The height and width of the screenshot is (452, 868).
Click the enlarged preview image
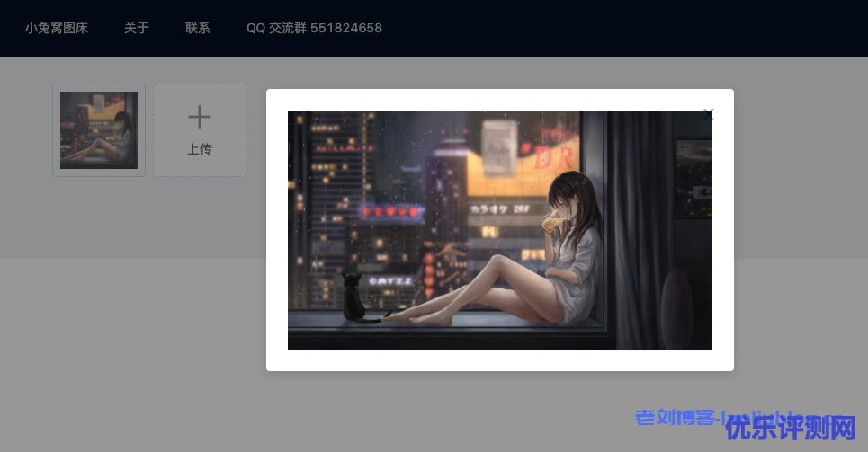[x=500, y=230]
